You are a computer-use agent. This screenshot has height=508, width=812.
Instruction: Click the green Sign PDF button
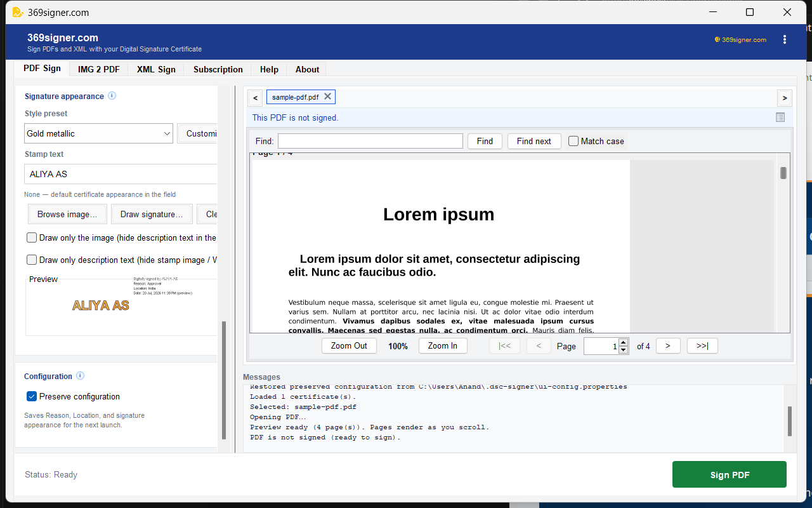[730, 475]
